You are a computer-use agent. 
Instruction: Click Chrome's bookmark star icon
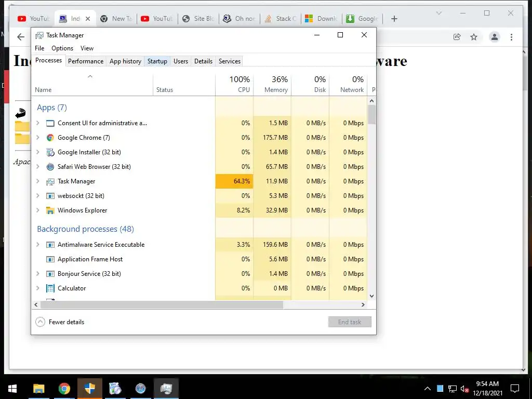pyautogui.click(x=474, y=37)
